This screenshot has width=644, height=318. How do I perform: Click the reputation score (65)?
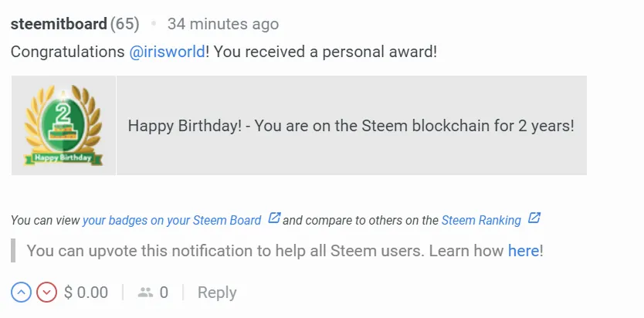coord(124,24)
